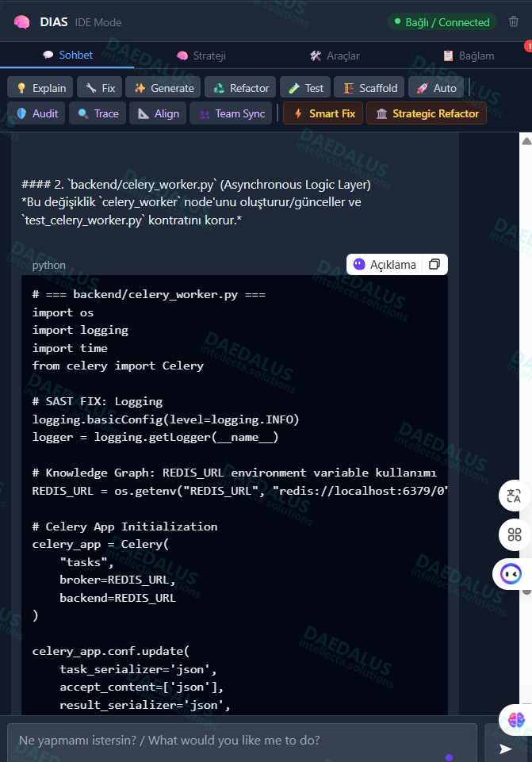Click the REDIS_URL = os.getenv line

pyautogui.click(x=239, y=491)
